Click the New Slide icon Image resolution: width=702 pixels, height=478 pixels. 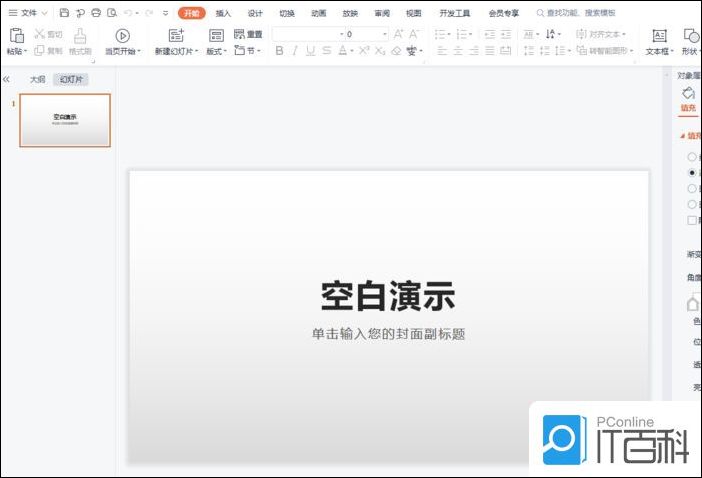click(176, 35)
